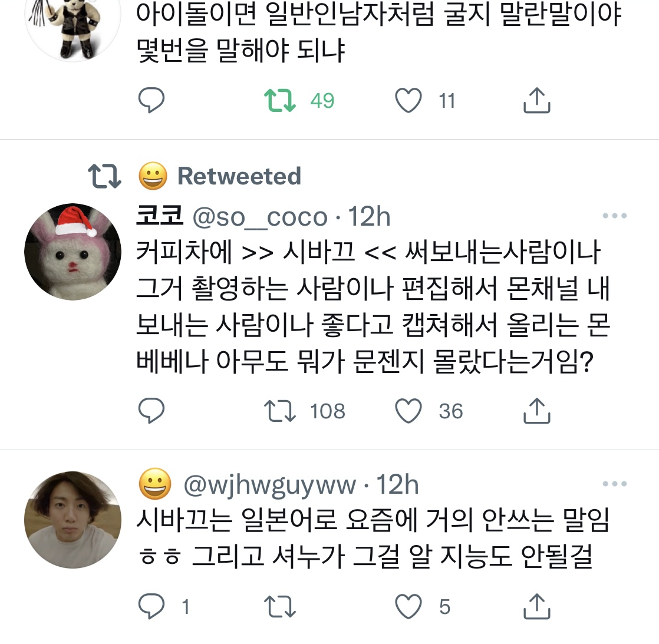View the wjhwguyww avatar photo
The image size is (659, 644).
tap(73, 520)
